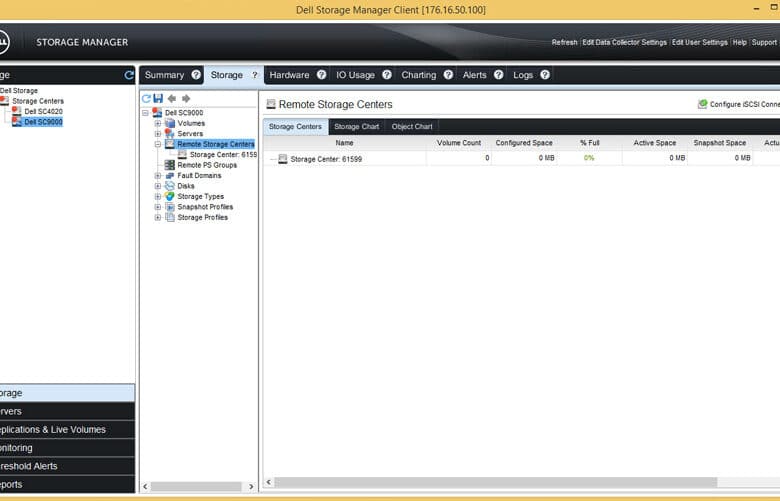Open help icon next to IO Usage
The image size is (780, 501).
click(387, 75)
